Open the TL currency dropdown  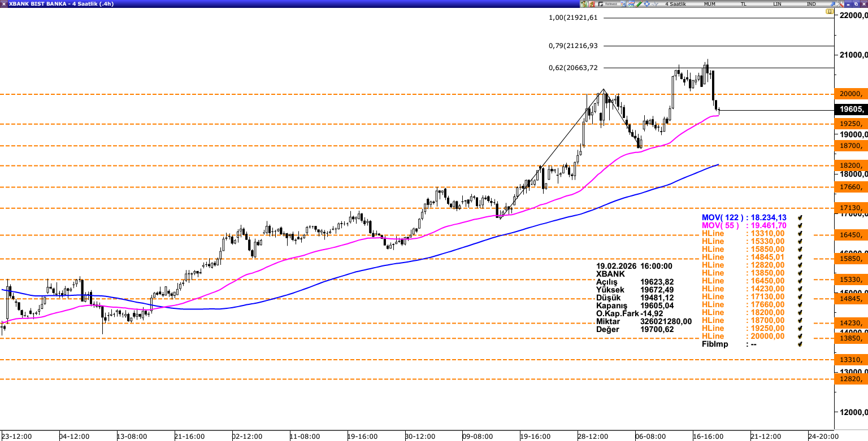[743, 4]
